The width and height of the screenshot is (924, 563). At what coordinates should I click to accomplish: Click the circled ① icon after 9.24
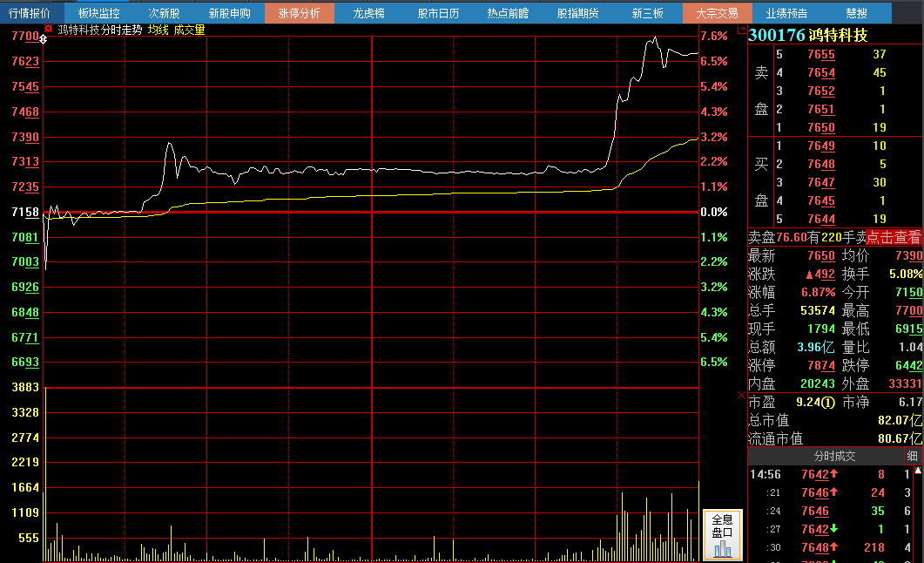[828, 403]
